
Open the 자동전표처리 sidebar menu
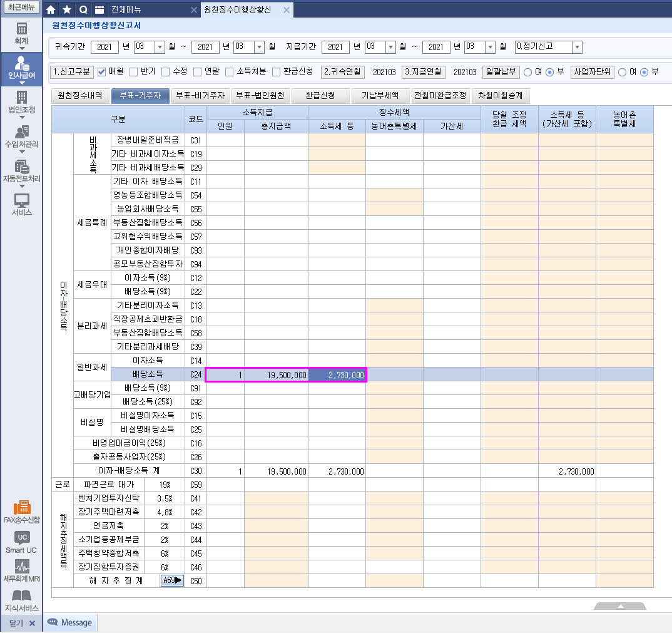point(21,172)
